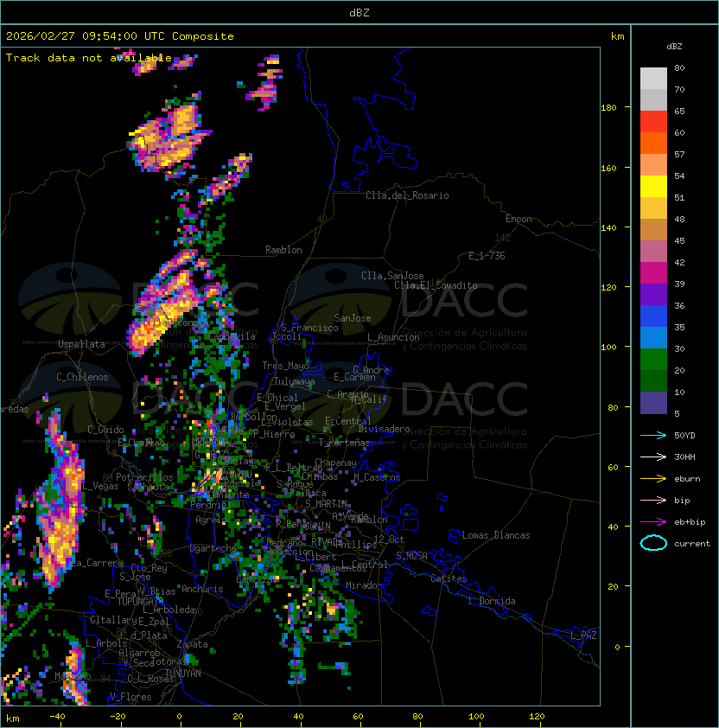Pick the magenta 39-42 dBZ legend swatch
The width and height of the screenshot is (719, 728).
653,273
